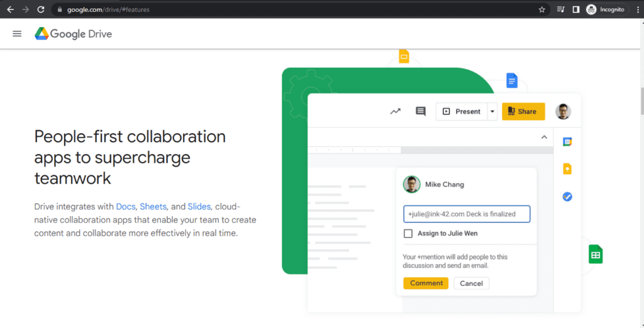Cancel the comment
The width and height of the screenshot is (644, 328).
(x=472, y=283)
